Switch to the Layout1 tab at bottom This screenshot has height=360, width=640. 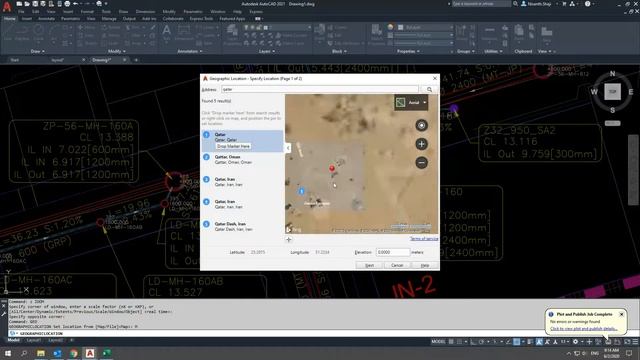(x=33, y=340)
